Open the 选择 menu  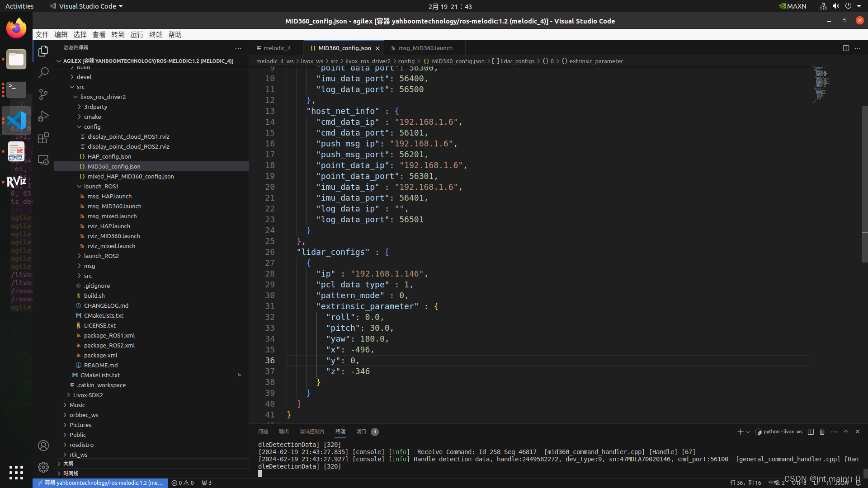click(x=80, y=35)
